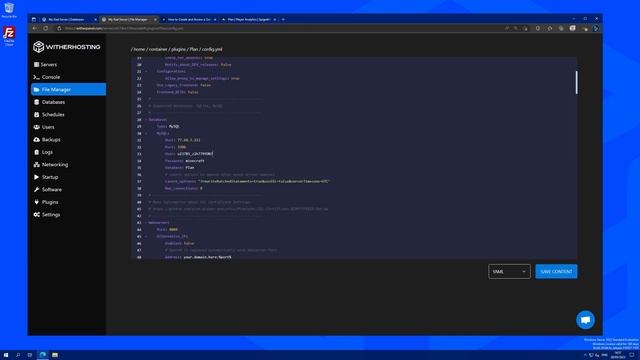Viewport: 640px width, 360px height.
Task: Go to the Schedules page
Action: click(68, 115)
